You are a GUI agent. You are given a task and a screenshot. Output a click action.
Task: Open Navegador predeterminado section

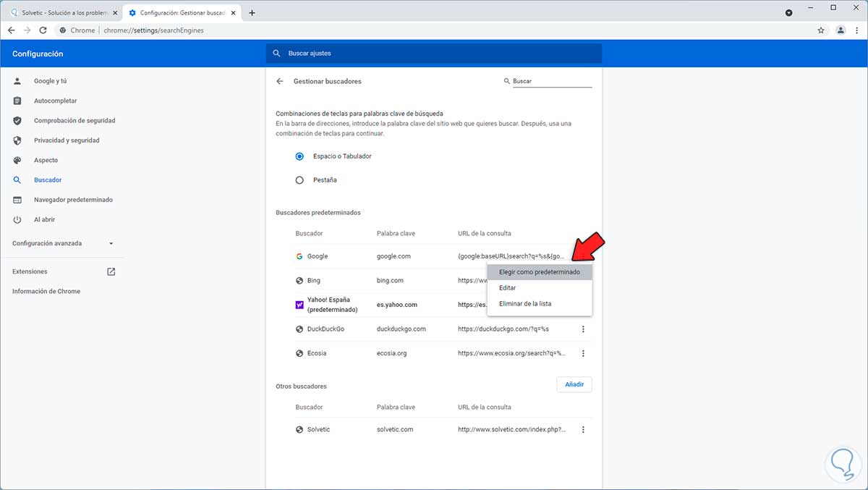[x=73, y=199]
